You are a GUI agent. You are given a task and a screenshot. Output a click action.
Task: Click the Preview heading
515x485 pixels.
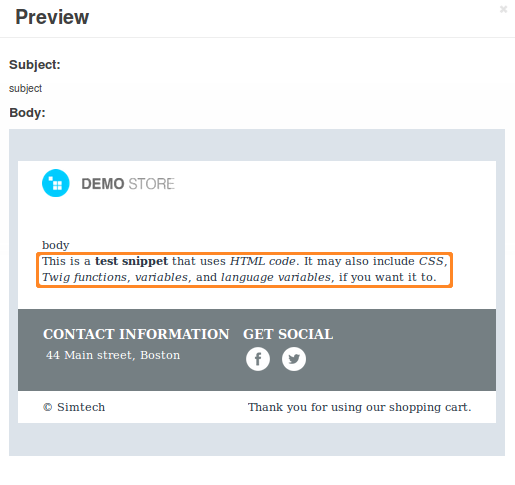point(52,17)
